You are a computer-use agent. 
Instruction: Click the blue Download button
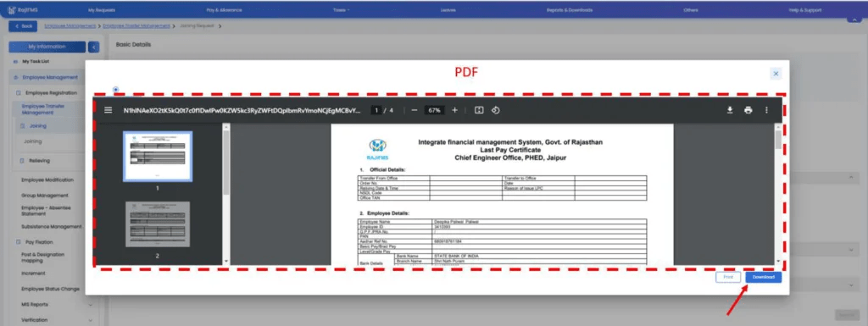tap(764, 277)
